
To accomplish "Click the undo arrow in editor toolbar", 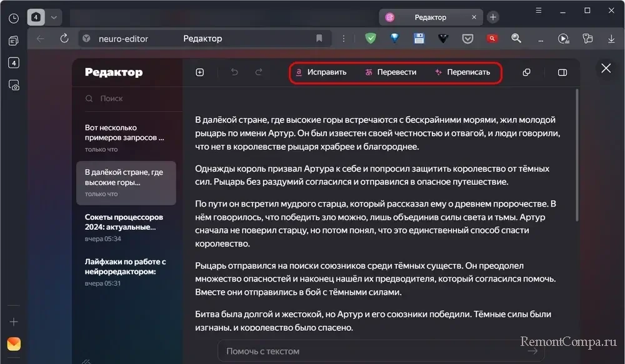I will click(234, 72).
